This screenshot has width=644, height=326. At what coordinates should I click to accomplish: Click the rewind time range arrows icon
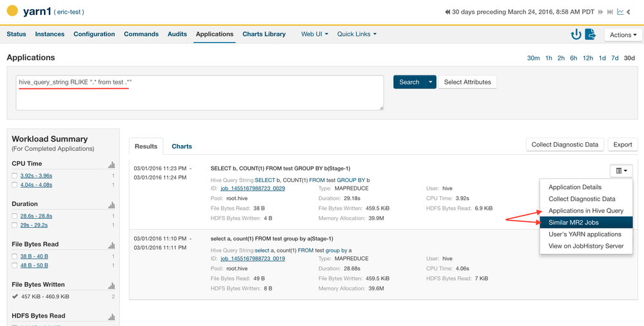[x=447, y=12]
